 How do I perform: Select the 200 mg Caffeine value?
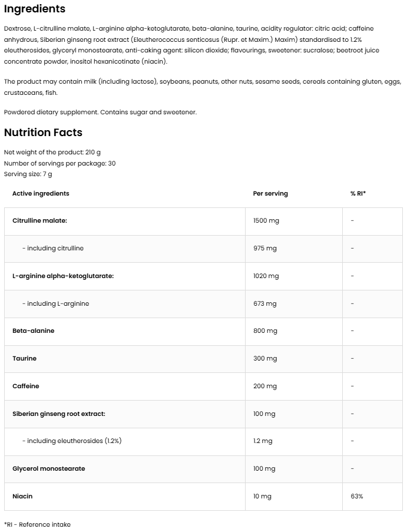[x=265, y=386]
